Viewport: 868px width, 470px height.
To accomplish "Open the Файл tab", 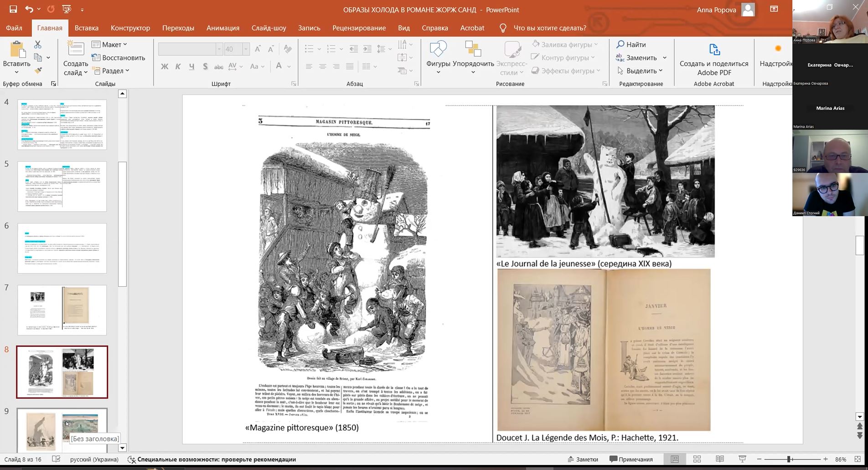I will coord(14,28).
